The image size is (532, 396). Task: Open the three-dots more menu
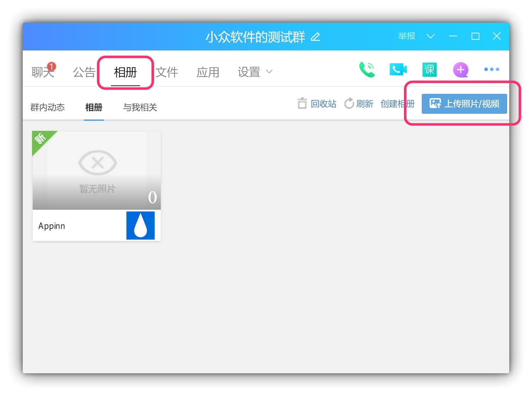pos(491,69)
